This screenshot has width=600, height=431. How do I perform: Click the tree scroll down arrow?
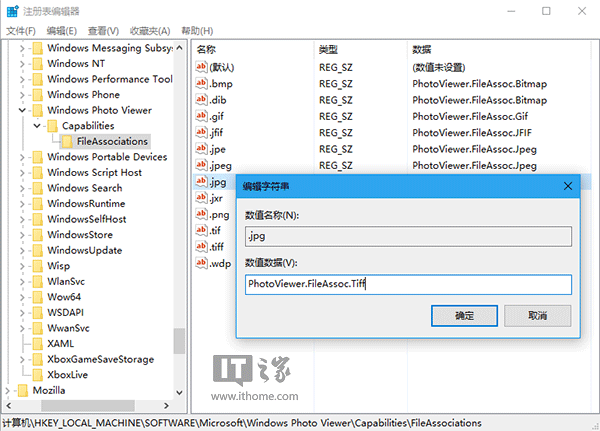(x=179, y=392)
